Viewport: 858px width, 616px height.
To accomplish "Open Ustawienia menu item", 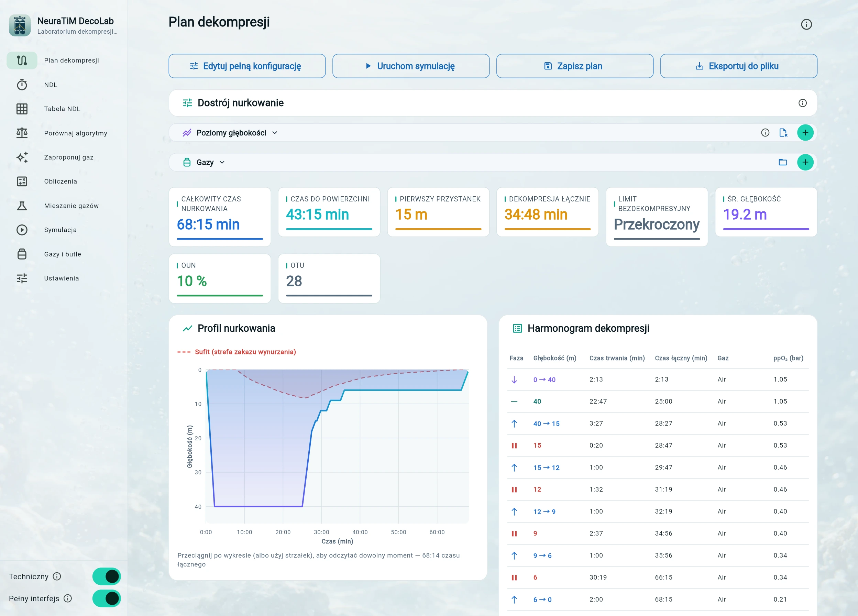I will coord(61,278).
